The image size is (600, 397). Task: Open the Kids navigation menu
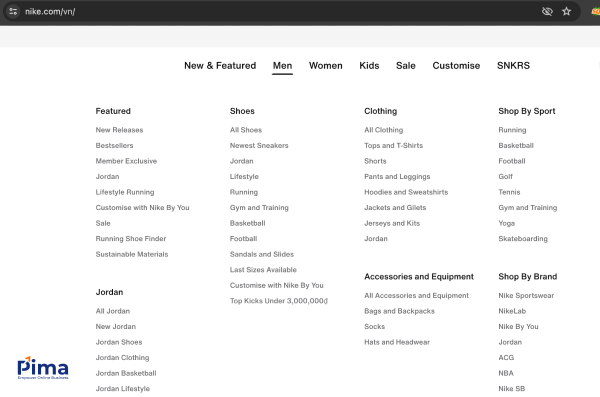(x=369, y=66)
